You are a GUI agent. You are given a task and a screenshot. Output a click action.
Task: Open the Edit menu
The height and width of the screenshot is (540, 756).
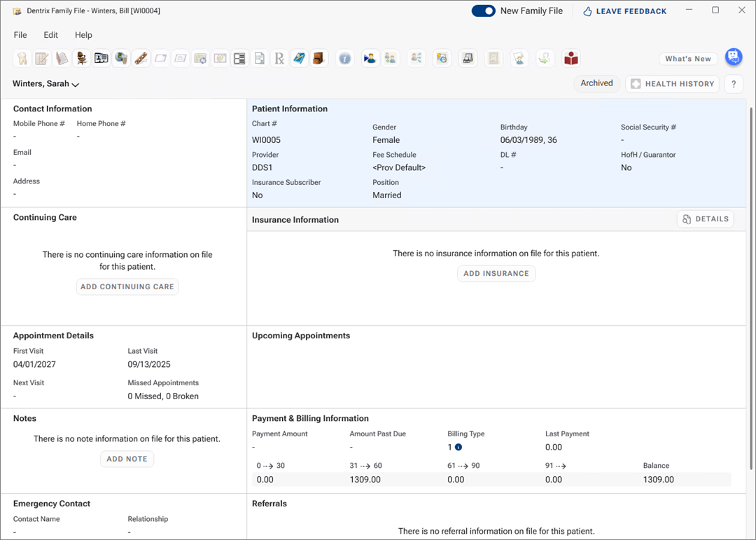click(x=51, y=35)
